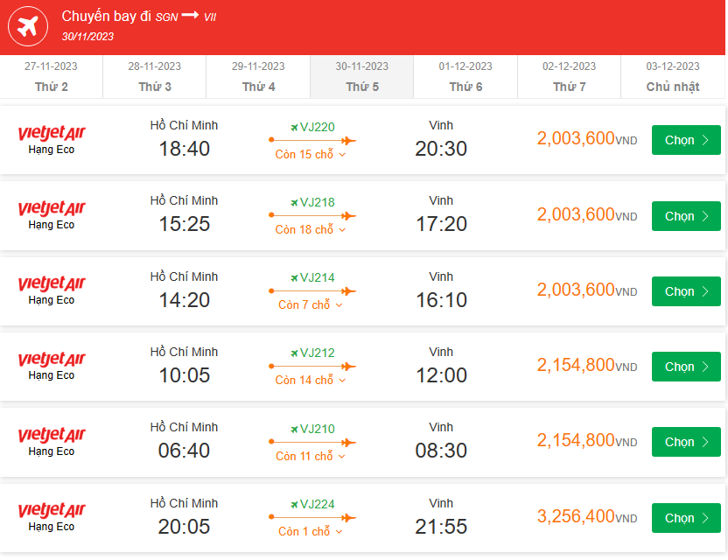
Task: Go to the 29-11-2023 Thứ 4 tab
Action: pyautogui.click(x=258, y=76)
